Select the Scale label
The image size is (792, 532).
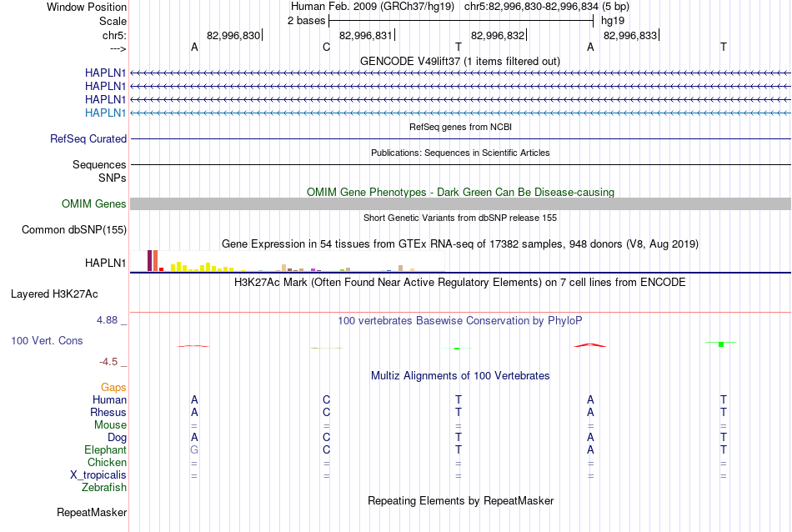(113, 21)
